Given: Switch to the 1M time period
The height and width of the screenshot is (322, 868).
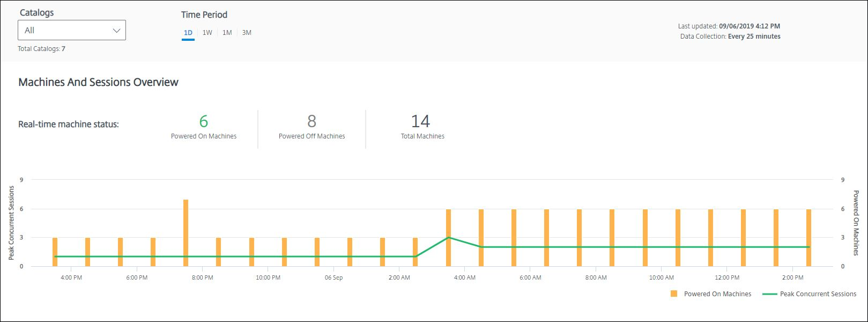Looking at the screenshot, I should tap(227, 33).
